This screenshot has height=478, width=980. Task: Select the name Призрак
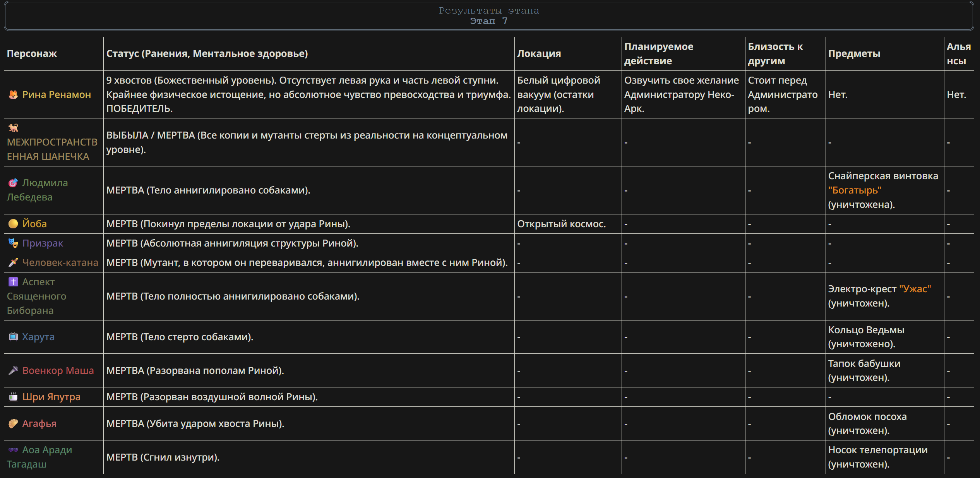(x=43, y=243)
